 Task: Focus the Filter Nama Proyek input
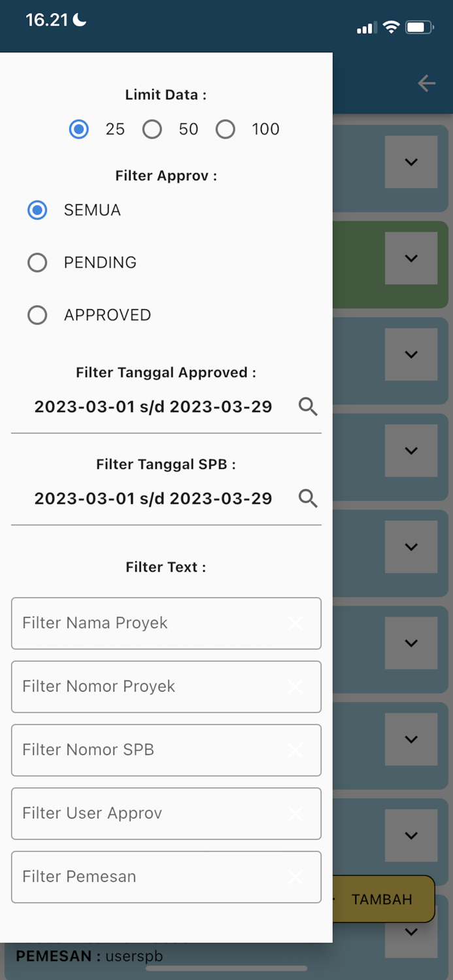coord(147,623)
